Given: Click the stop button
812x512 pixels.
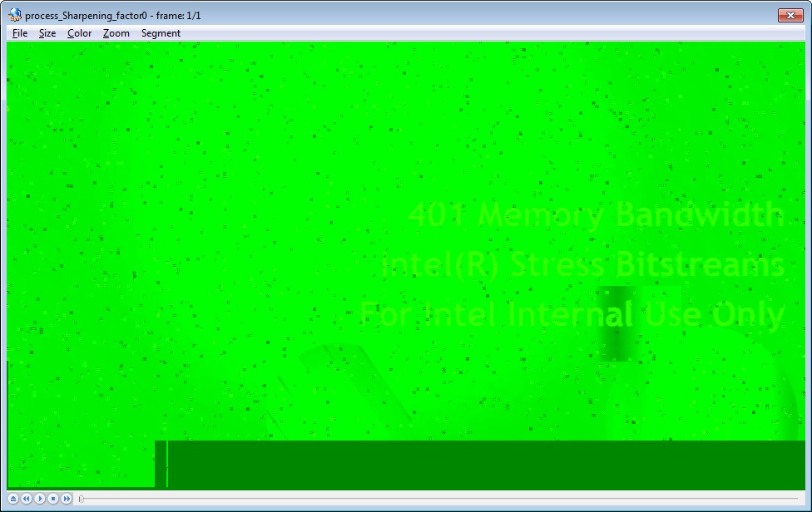Looking at the screenshot, I should (x=52, y=499).
